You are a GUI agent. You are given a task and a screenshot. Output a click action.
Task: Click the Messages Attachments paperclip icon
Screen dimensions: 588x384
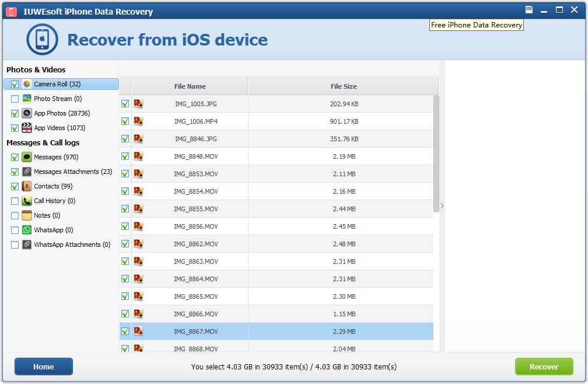coord(27,172)
